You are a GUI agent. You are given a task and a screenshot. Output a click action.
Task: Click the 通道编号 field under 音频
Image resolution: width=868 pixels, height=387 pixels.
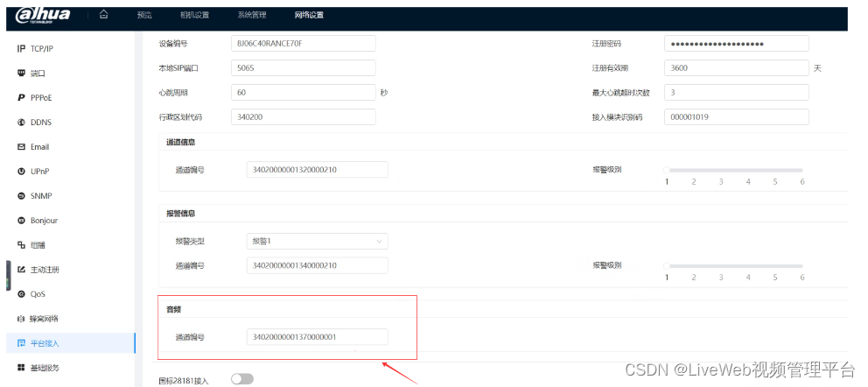point(318,336)
